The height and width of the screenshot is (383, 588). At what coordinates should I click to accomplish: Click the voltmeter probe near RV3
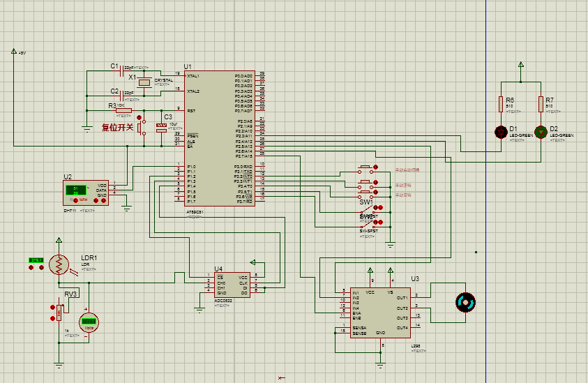coord(89,322)
